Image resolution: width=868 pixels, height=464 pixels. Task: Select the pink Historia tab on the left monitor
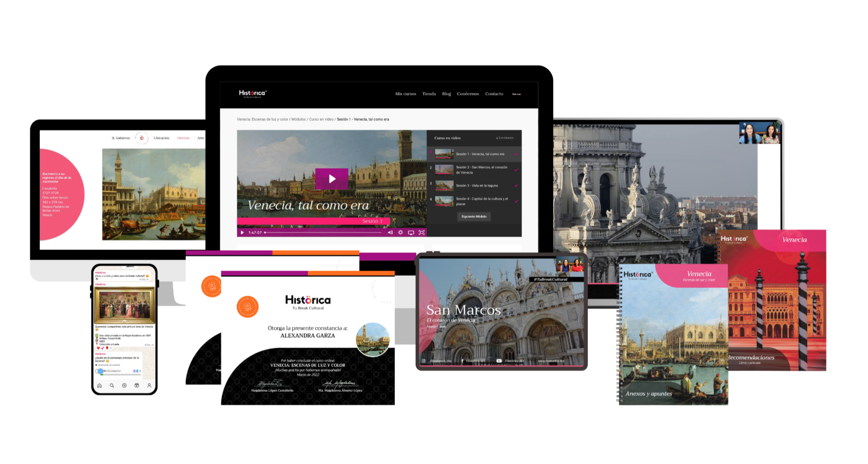coord(183,138)
